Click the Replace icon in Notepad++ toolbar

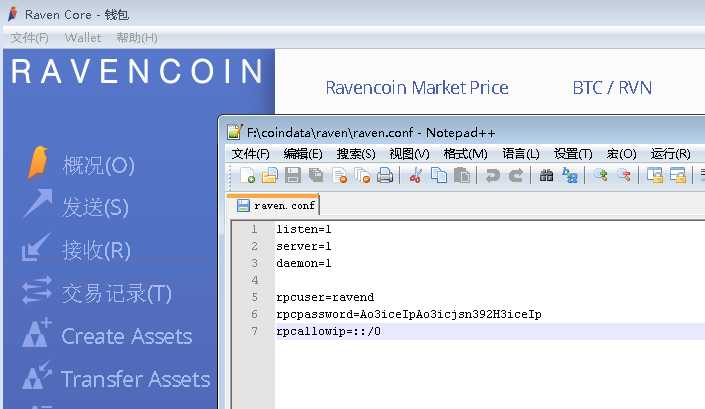pos(570,175)
